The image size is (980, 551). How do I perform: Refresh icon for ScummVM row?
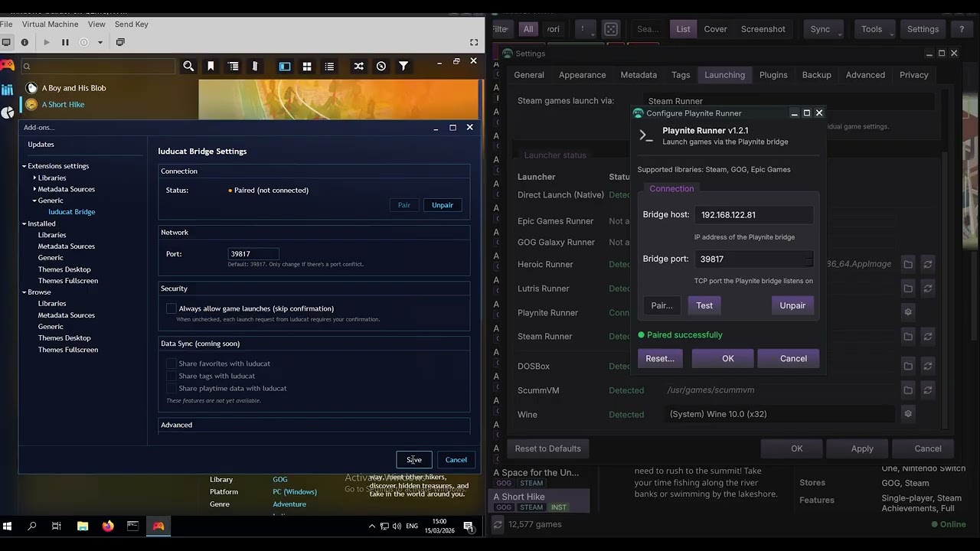[928, 390]
